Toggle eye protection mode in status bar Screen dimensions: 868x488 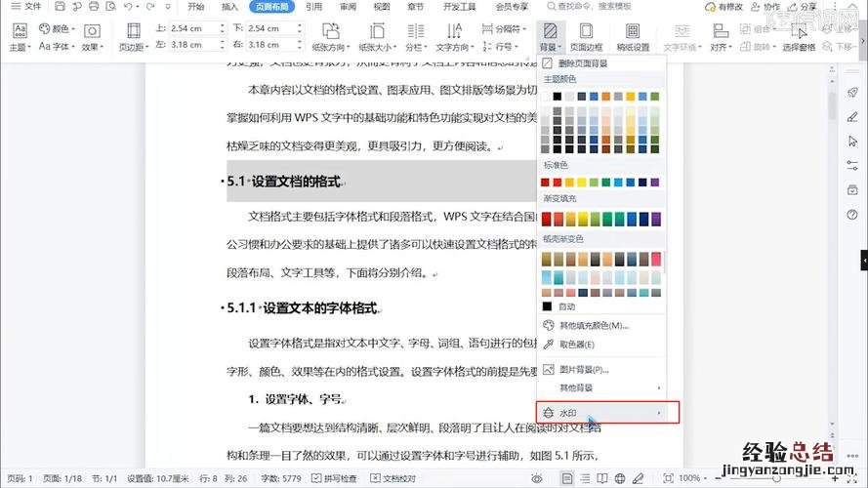[537, 479]
